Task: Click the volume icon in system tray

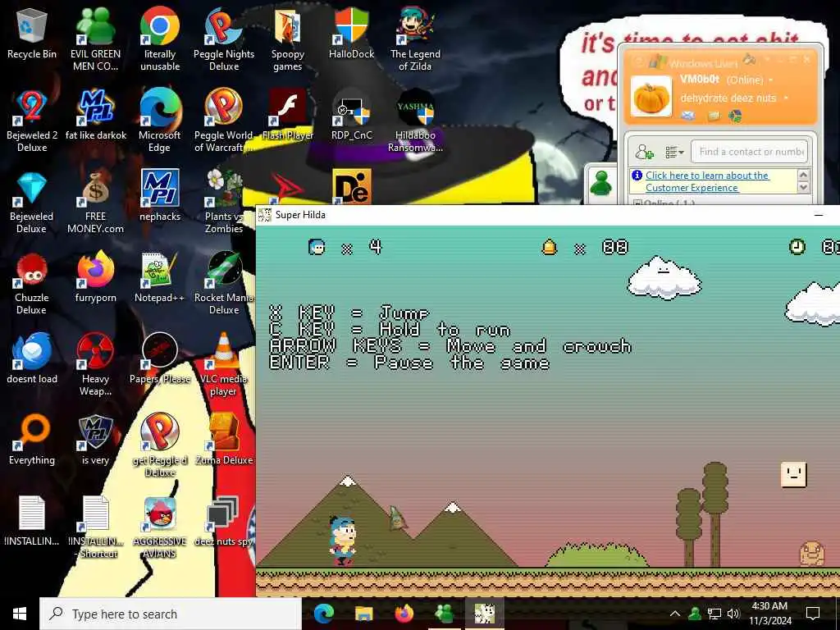Action: 733,614
